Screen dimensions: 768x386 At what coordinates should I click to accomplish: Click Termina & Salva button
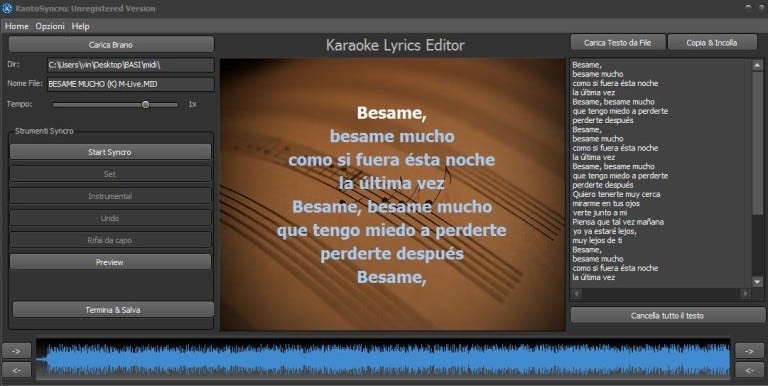(x=113, y=310)
